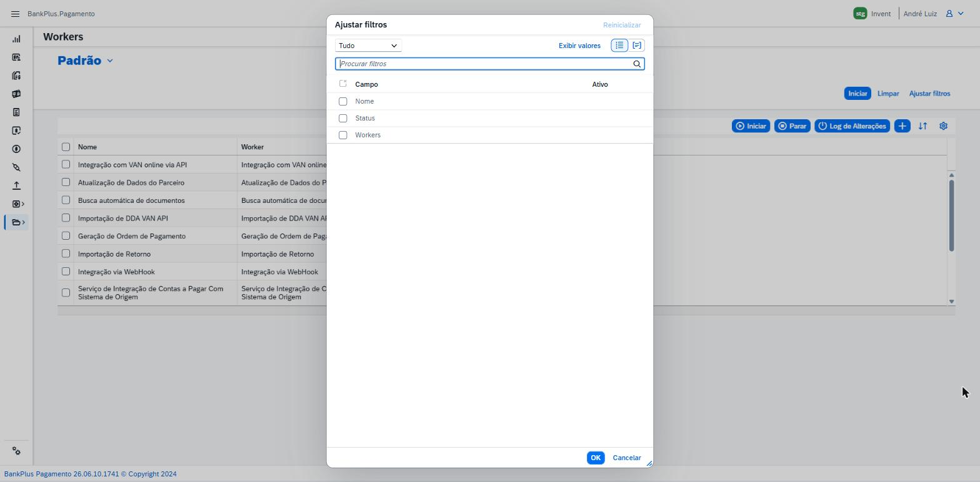Click Exibir valores link
Image resolution: width=980 pixels, height=482 pixels.
(579, 46)
